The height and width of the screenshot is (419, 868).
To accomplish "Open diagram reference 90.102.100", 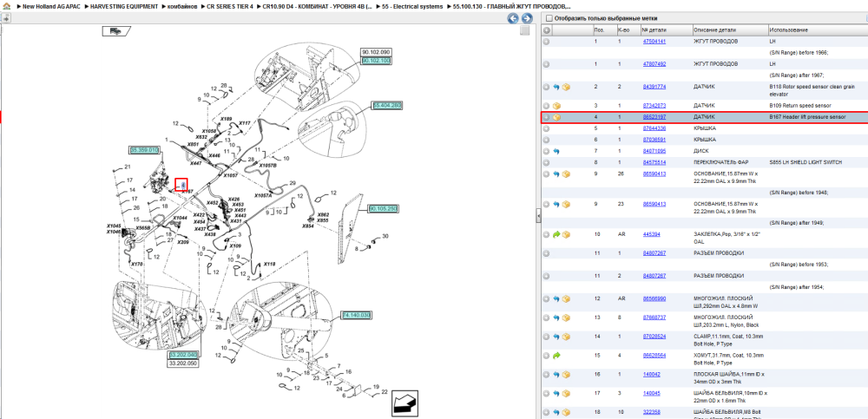I will coord(376,61).
